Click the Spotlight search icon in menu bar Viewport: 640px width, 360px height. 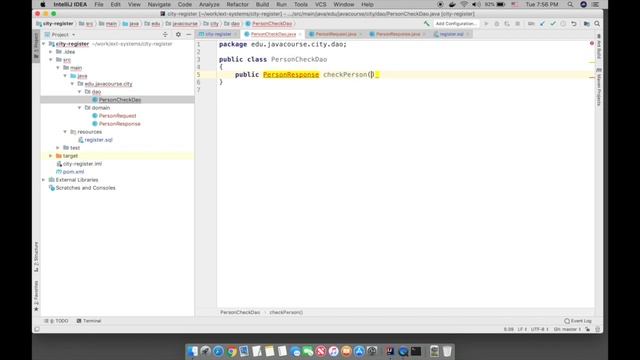click(x=570, y=4)
